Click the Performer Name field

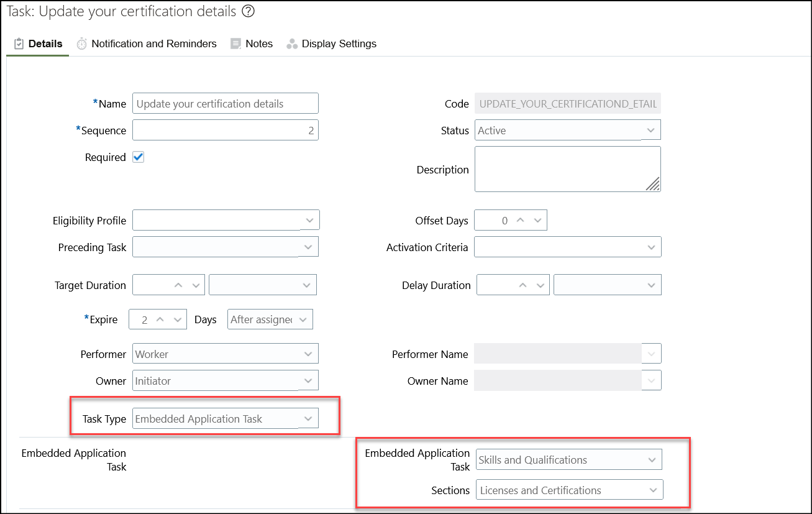point(558,354)
